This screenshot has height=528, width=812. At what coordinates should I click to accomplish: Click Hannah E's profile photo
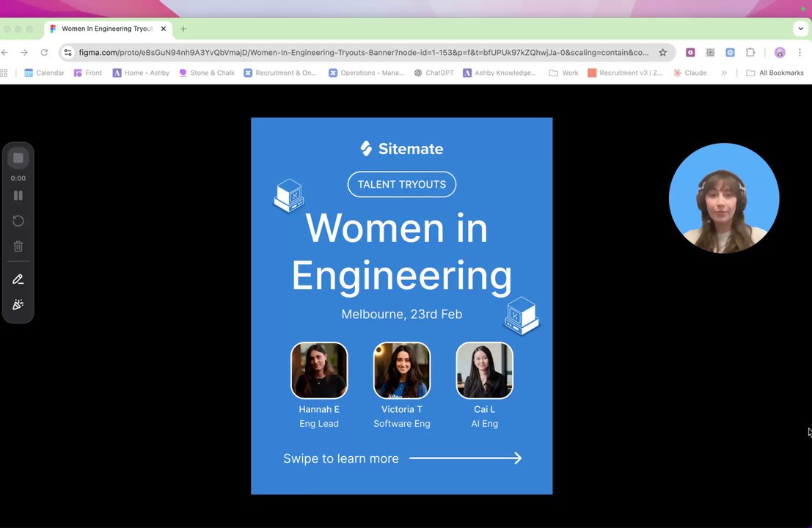pos(319,370)
